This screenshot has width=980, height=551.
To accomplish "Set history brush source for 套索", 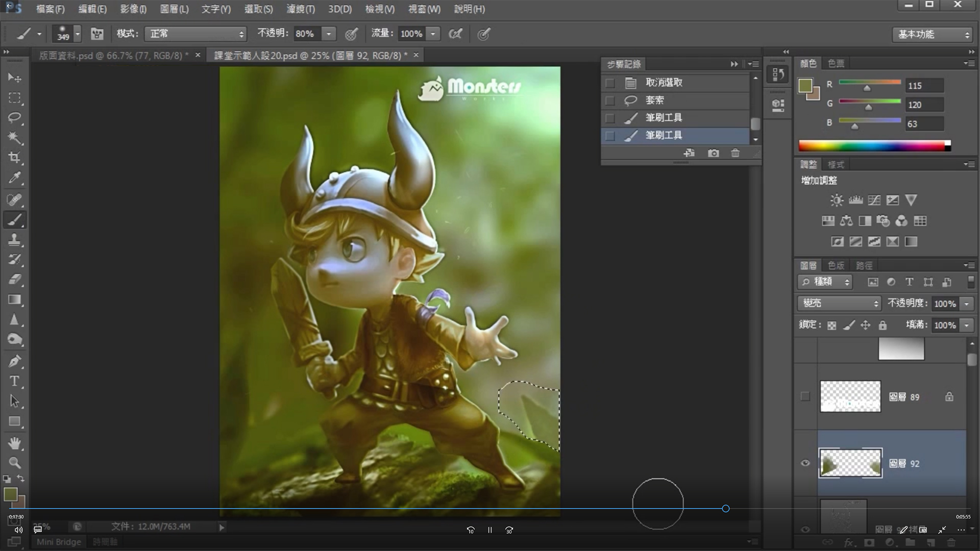I will point(610,101).
